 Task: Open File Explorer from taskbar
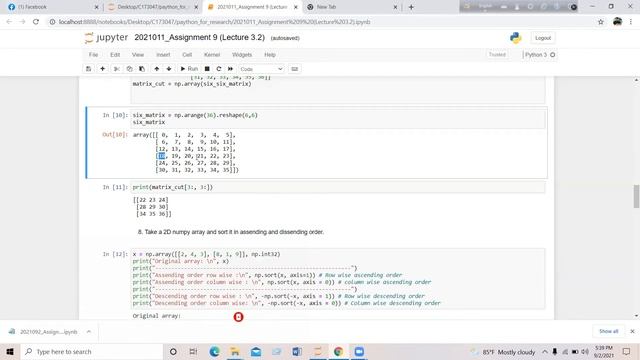point(235,351)
